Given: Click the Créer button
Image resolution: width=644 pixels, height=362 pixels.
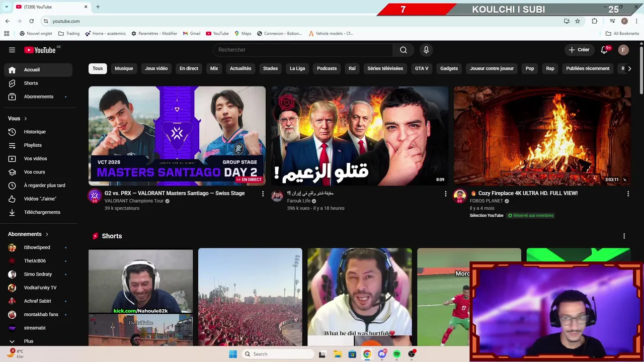Looking at the screenshot, I should tap(579, 50).
